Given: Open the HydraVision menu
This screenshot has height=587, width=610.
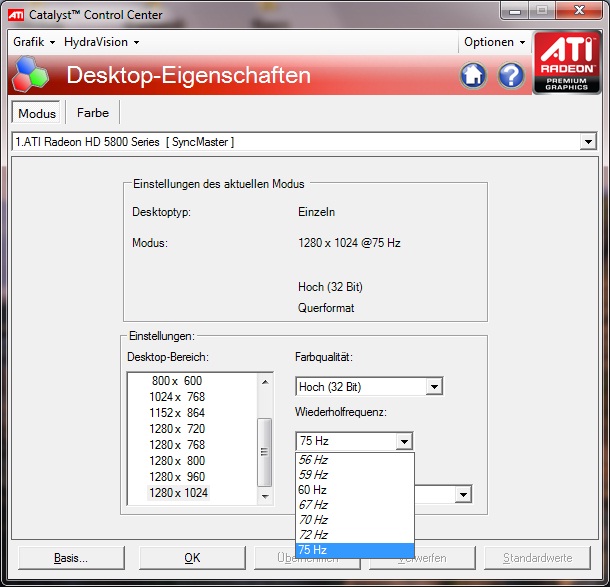Looking at the screenshot, I should tap(101, 42).
